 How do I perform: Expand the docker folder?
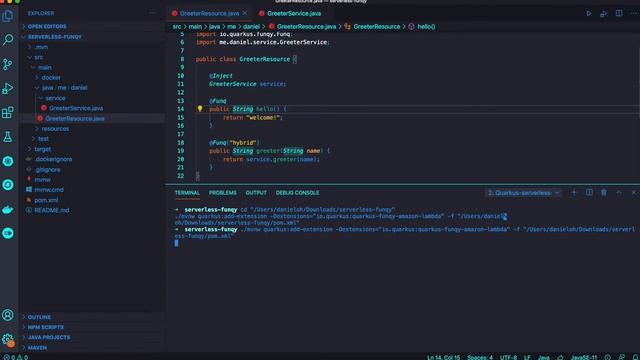pyautogui.click(x=51, y=78)
